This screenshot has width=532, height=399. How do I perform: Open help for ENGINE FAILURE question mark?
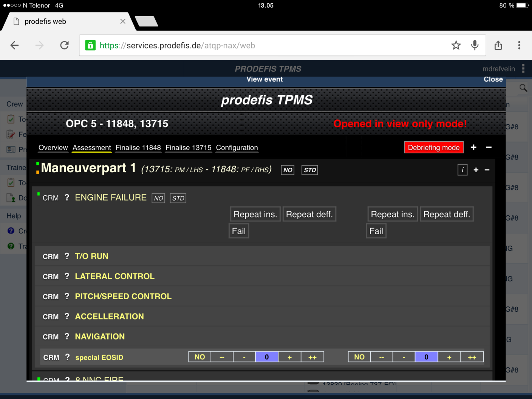click(x=67, y=198)
